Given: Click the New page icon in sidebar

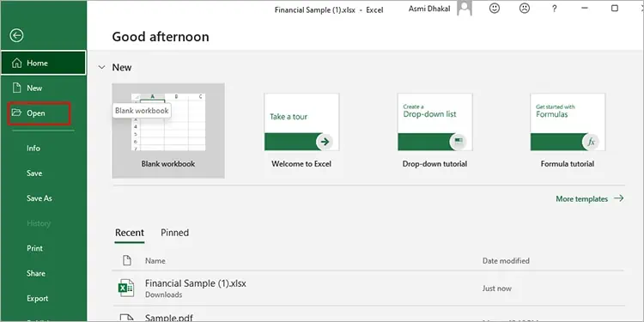Looking at the screenshot, I should (x=17, y=88).
